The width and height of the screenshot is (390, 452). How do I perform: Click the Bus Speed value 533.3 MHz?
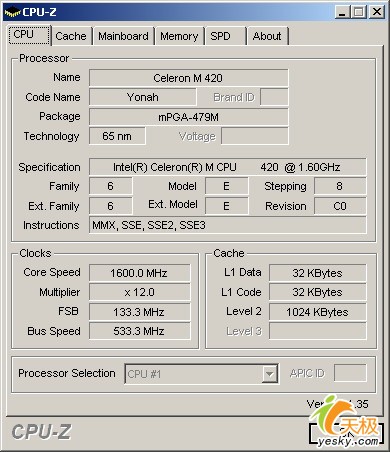click(x=140, y=331)
